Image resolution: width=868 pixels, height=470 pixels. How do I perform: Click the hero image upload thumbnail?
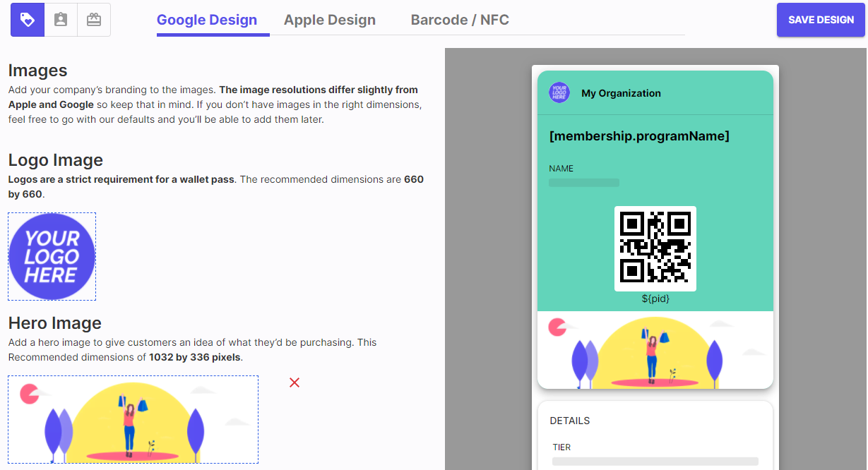[x=133, y=419]
